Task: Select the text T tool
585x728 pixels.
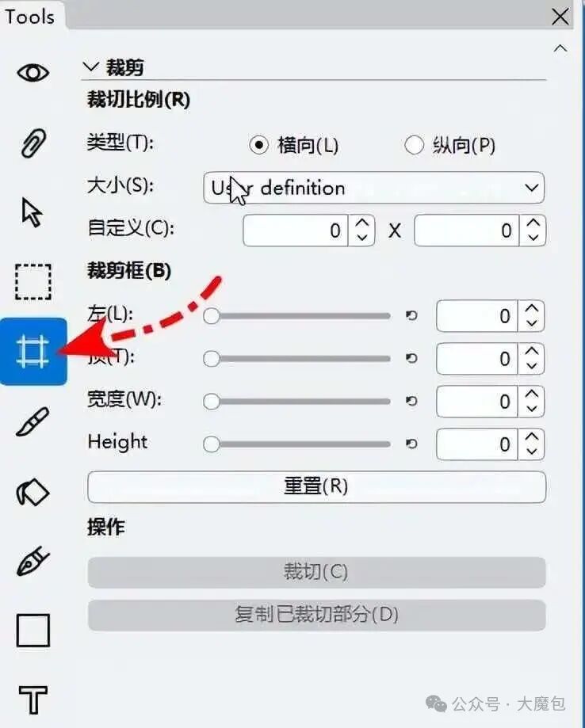Action: (33, 699)
